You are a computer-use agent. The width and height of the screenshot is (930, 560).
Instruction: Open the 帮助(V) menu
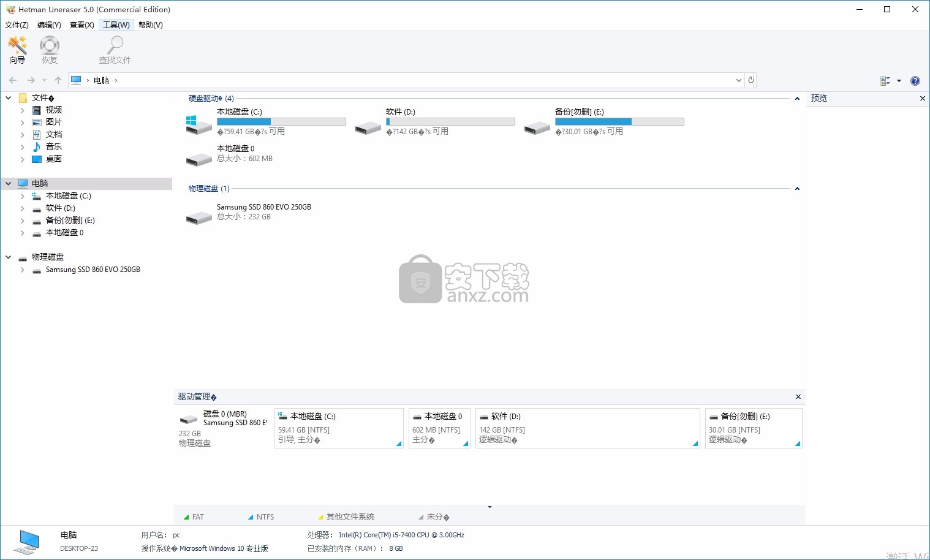(151, 25)
